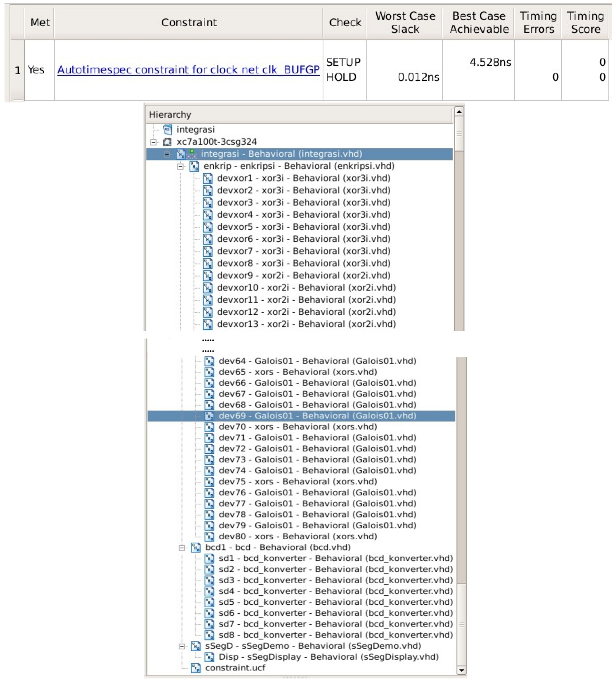The height and width of the screenshot is (683, 616).
Task: Click the VHDL file icon for dev65
Action: (x=209, y=372)
